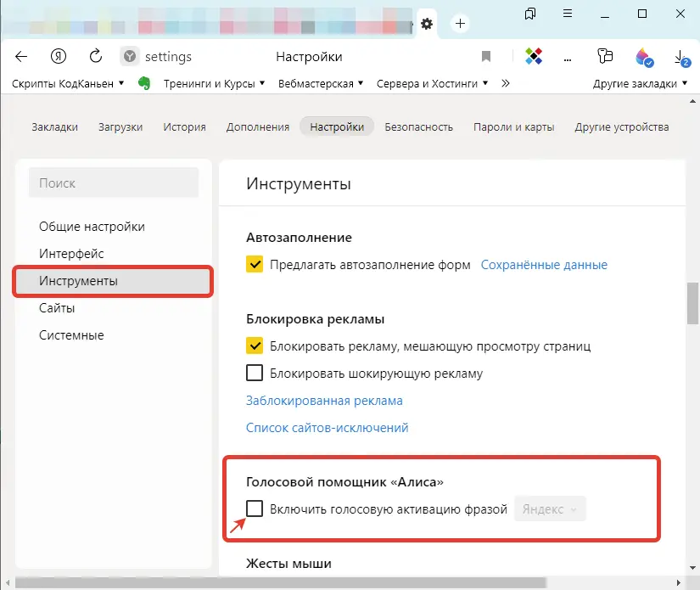Reload the page with the refresh icon
The height and width of the screenshot is (590, 700).
pyautogui.click(x=96, y=57)
